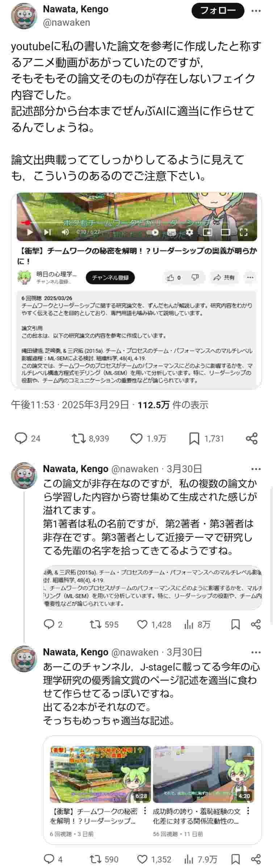Open the embedded YouTube screenshot image
273x868 pixels.
click(136, 290)
